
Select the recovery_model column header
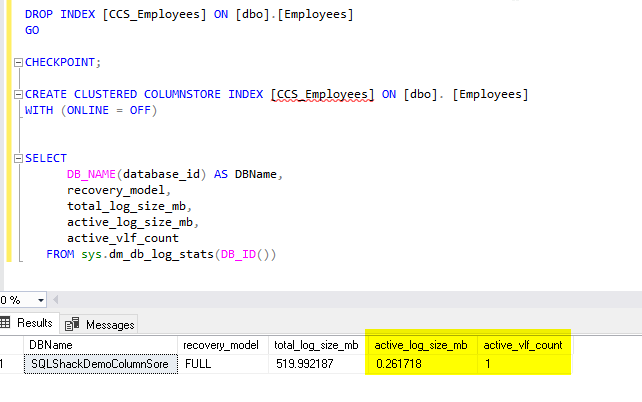[223, 345]
